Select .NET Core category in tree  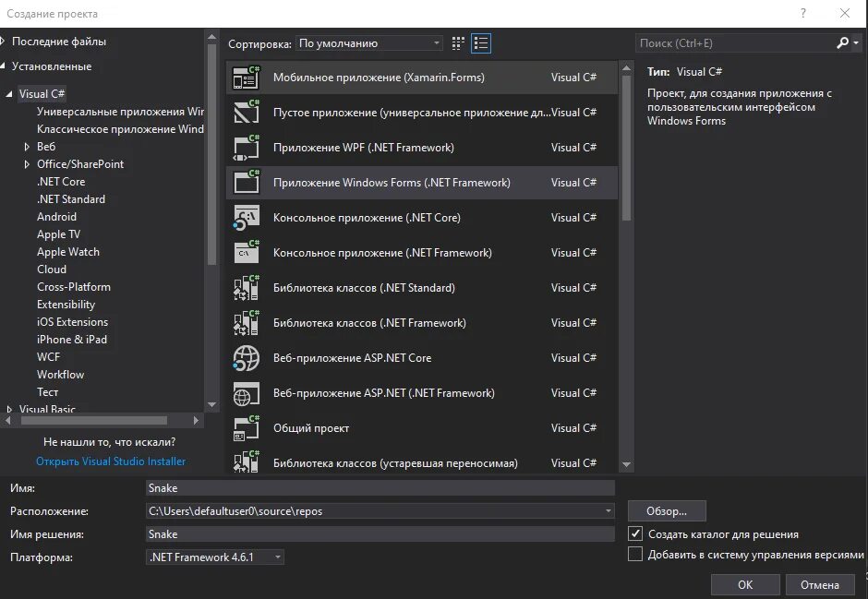pos(61,182)
